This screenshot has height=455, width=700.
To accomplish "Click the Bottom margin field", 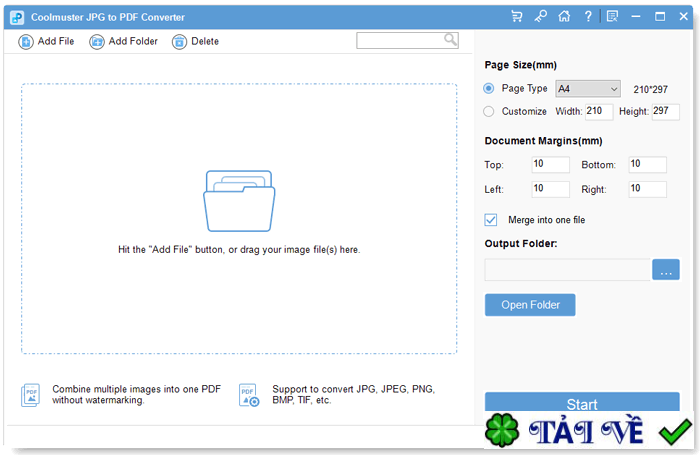I will [647, 164].
